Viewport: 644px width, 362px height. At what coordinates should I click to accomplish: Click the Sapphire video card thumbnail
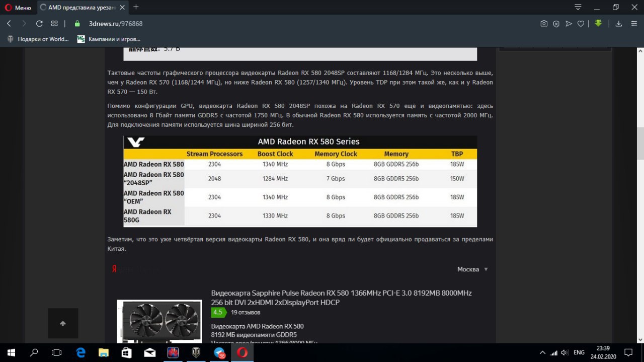click(x=159, y=321)
